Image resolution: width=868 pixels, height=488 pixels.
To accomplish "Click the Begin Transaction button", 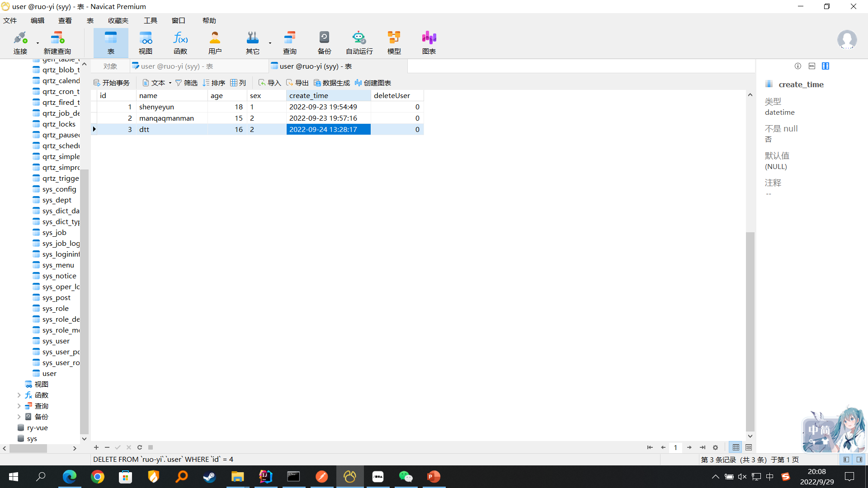I will pos(112,83).
